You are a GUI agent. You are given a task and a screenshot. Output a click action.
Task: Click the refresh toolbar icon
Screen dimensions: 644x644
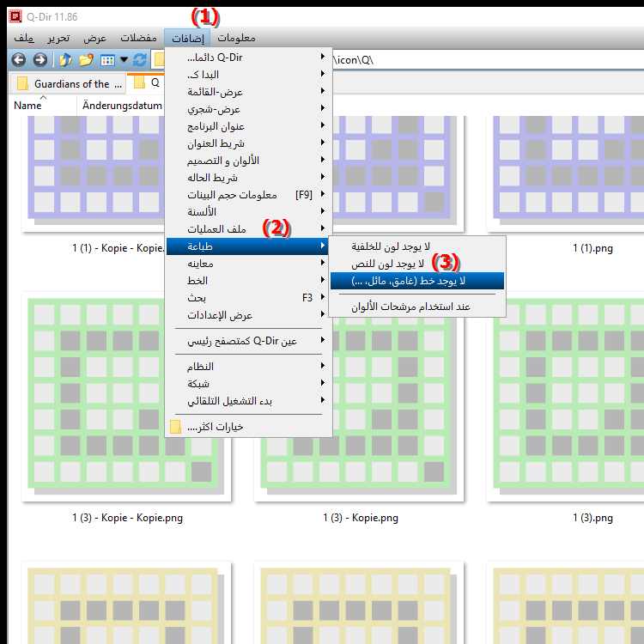click(x=140, y=60)
